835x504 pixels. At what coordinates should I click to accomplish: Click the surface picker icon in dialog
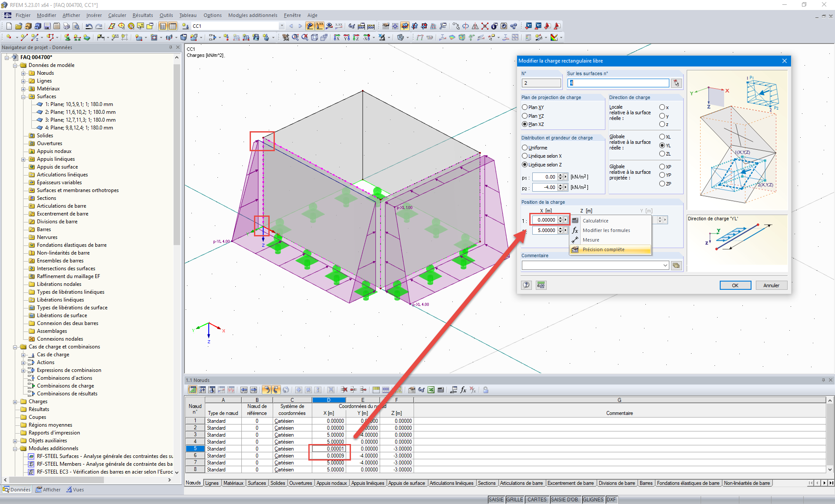pyautogui.click(x=676, y=83)
